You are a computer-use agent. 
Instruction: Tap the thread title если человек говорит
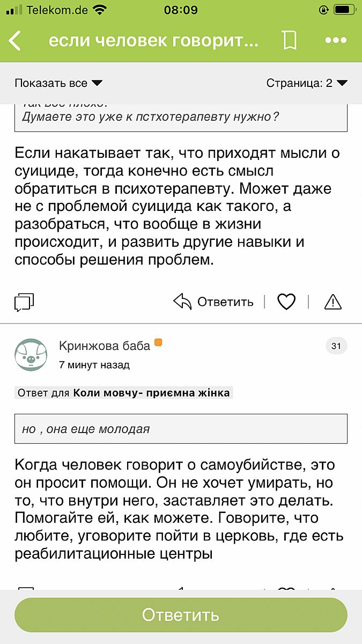pos(153,41)
